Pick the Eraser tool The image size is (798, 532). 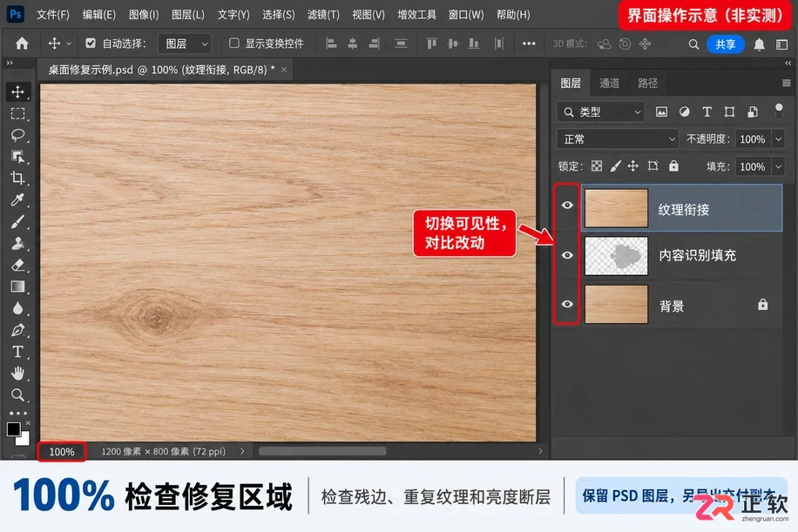click(17, 265)
